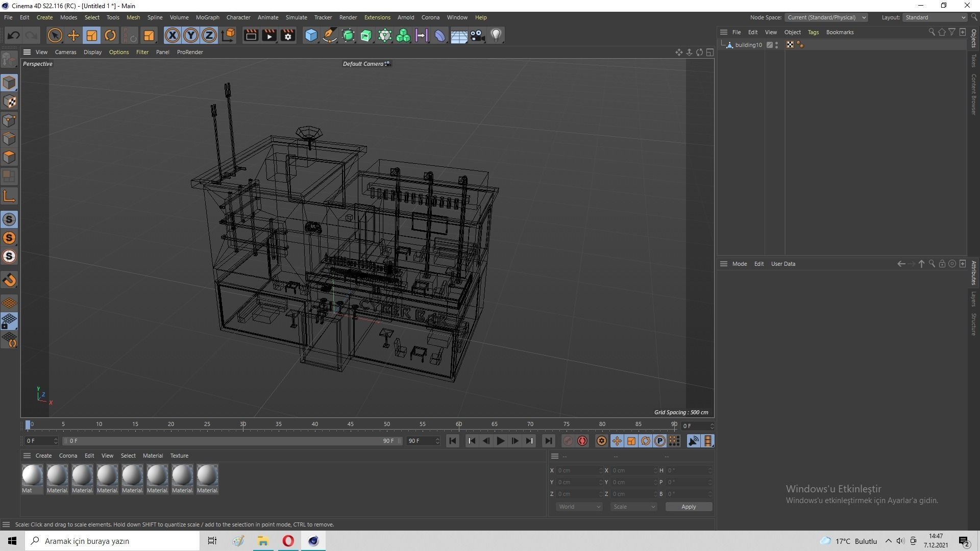Switch to Points mode
Viewport: 980px width, 551px height.
tap(9, 120)
